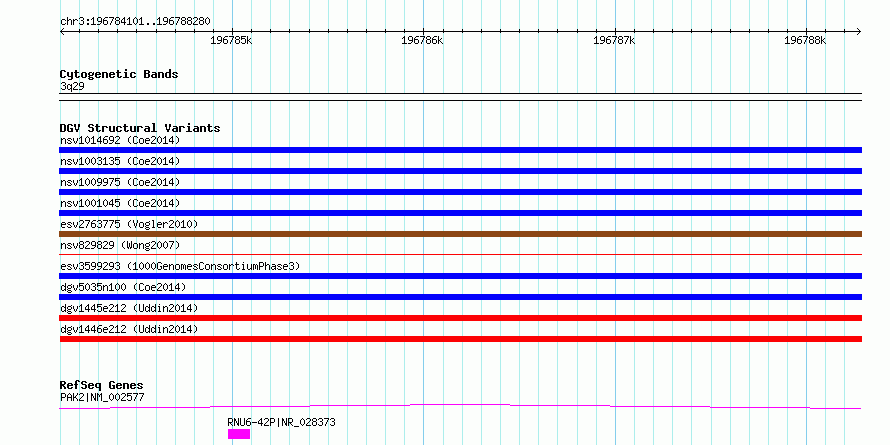Open the PAK2|NM_002577 gene label
The image size is (890, 445).
point(102,397)
